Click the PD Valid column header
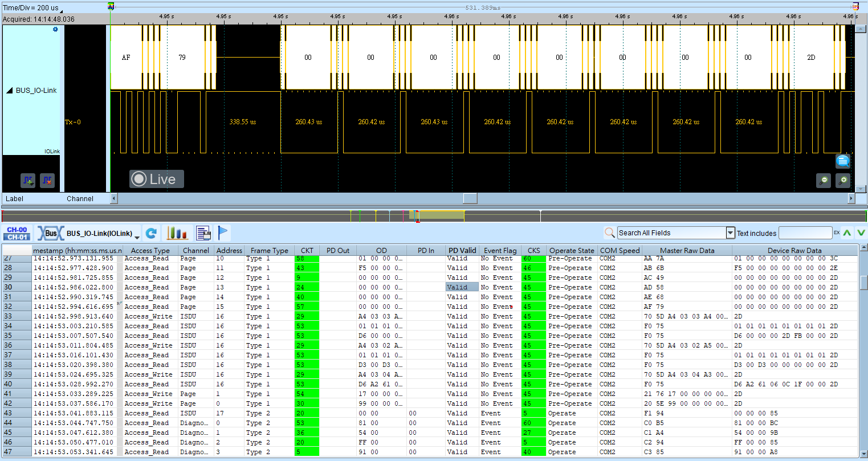The height and width of the screenshot is (461, 868). coord(462,251)
